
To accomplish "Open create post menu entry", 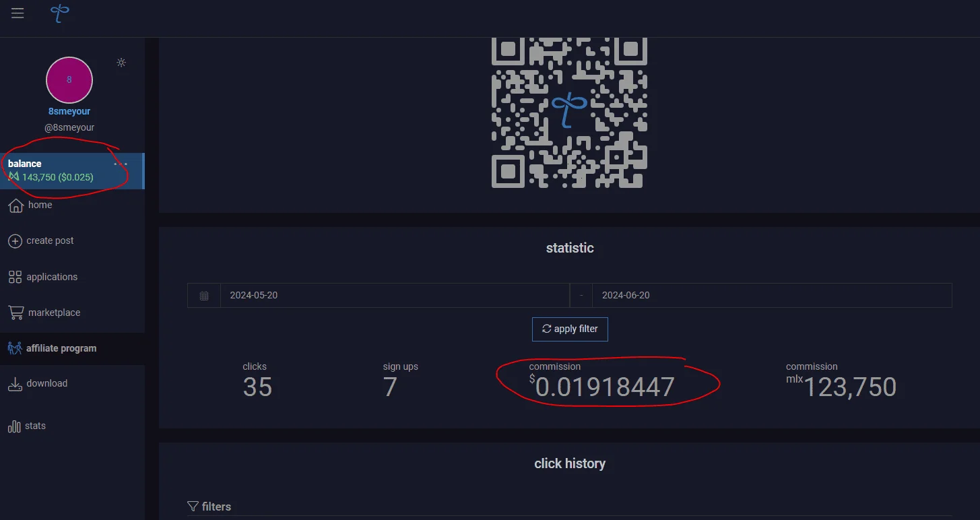I will pos(50,240).
